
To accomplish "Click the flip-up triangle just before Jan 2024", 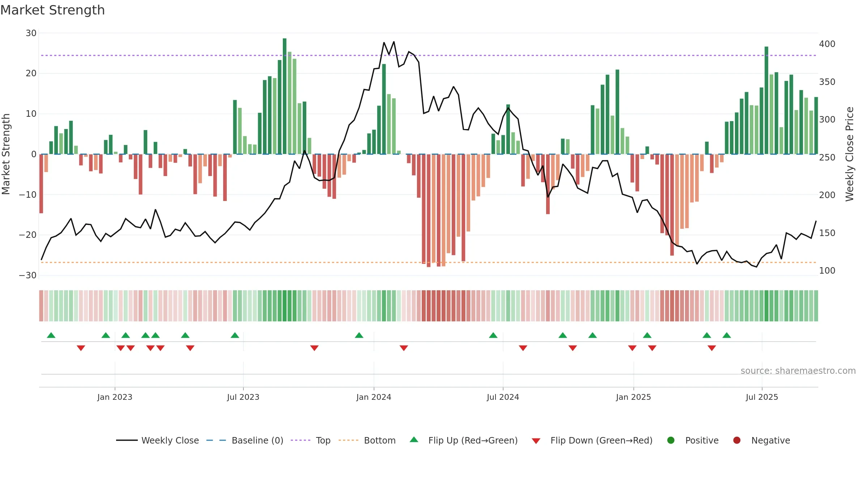I will 359,335.
